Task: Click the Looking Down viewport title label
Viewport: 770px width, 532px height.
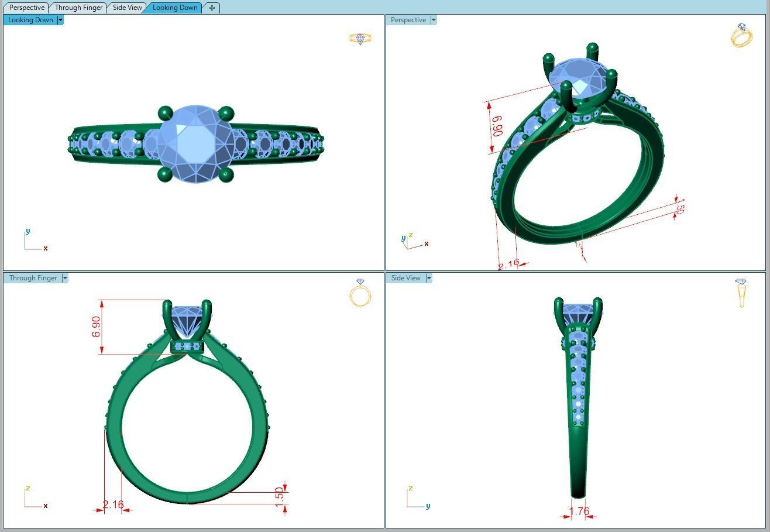Action: click(30, 20)
